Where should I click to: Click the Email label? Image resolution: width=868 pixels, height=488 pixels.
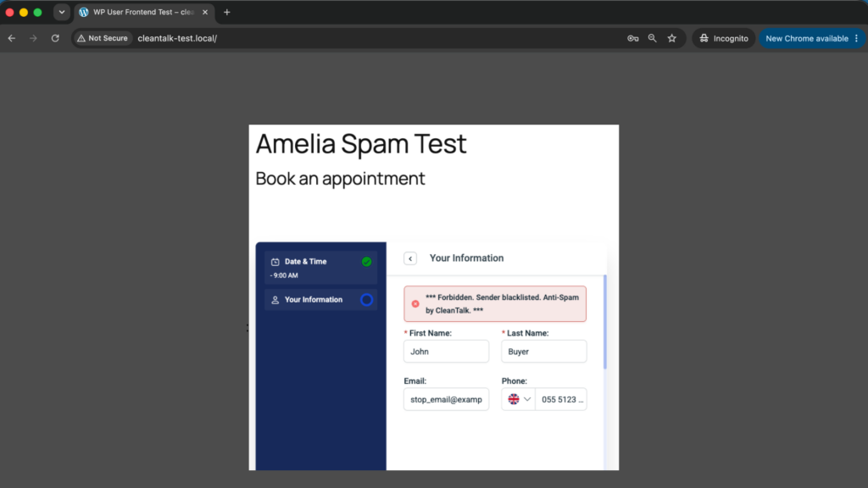pos(415,381)
